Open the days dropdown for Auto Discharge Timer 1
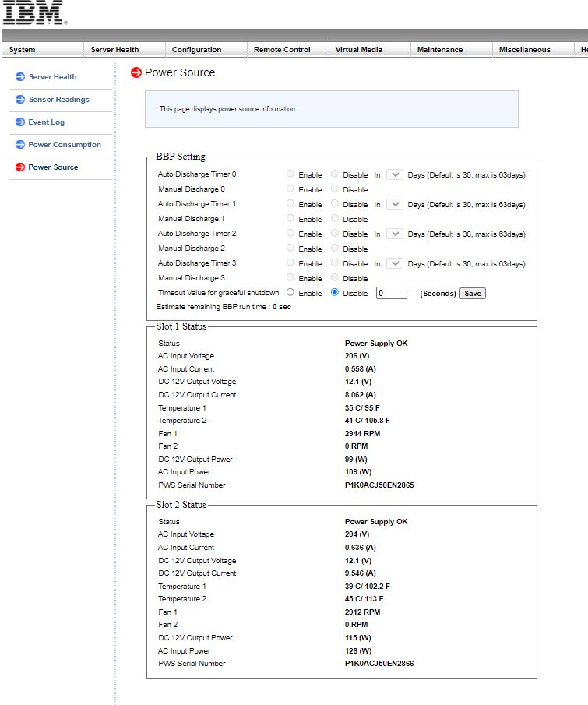This screenshot has height=705, width=588. 393,204
